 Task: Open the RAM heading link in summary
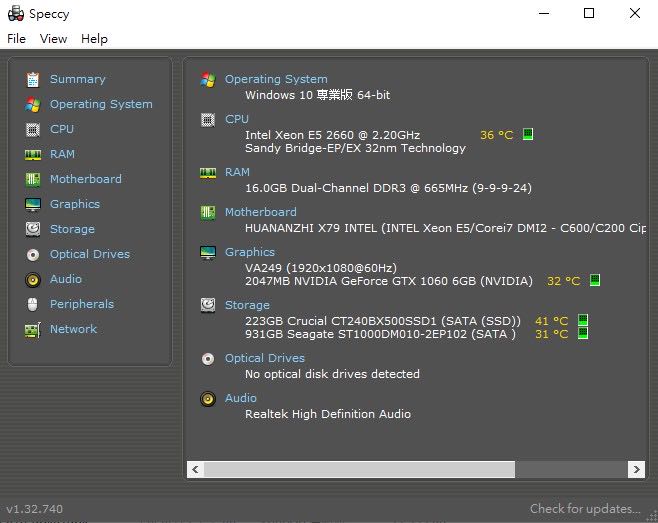tap(237, 172)
